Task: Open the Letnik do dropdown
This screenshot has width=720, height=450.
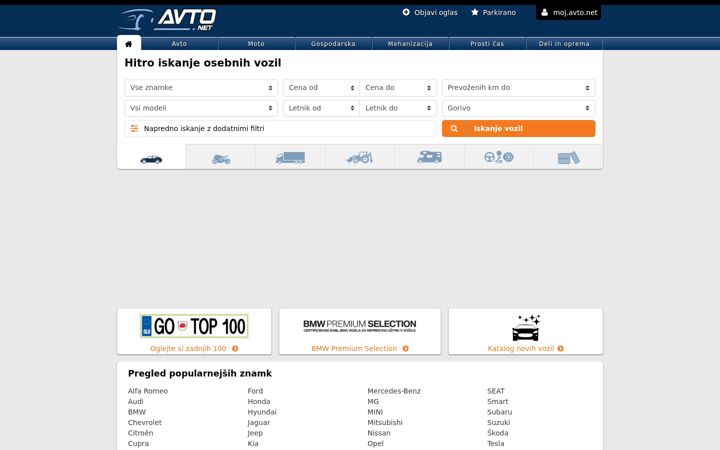Action: tap(398, 108)
